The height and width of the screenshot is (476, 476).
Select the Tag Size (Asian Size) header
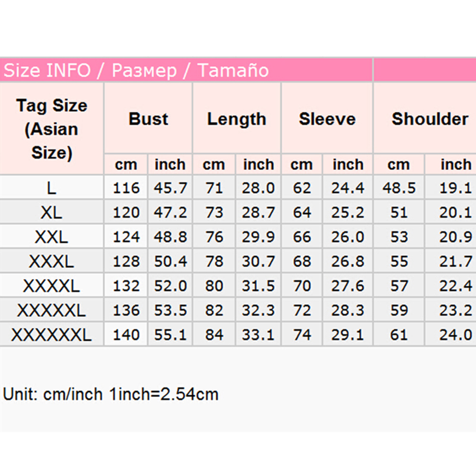coord(52,129)
